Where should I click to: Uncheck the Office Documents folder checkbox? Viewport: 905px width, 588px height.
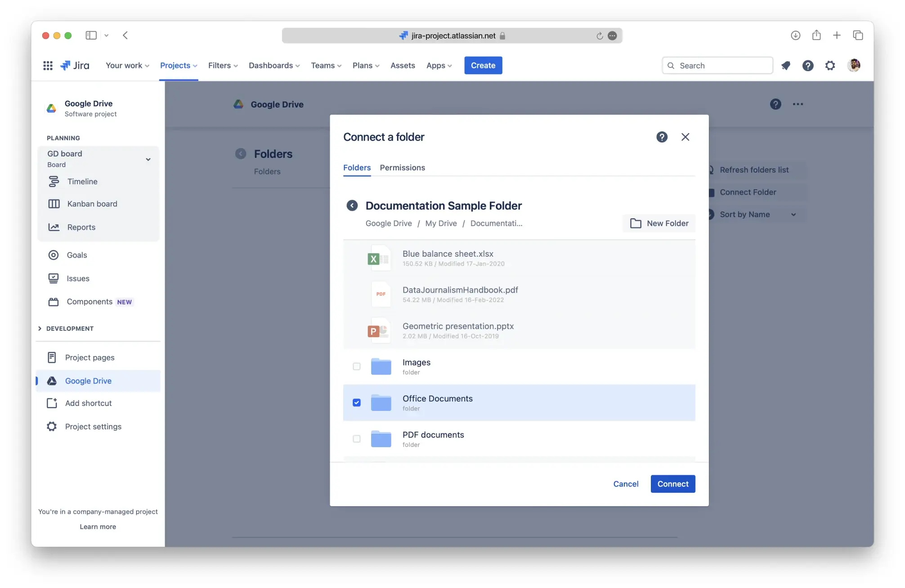pyautogui.click(x=357, y=403)
